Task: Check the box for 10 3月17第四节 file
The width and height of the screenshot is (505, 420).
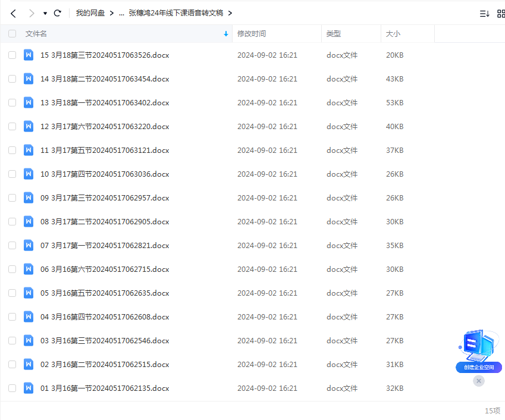Action: point(12,174)
